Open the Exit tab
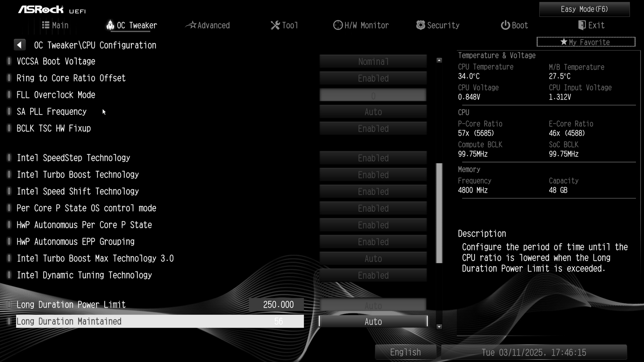The height and width of the screenshot is (362, 644). [591, 25]
